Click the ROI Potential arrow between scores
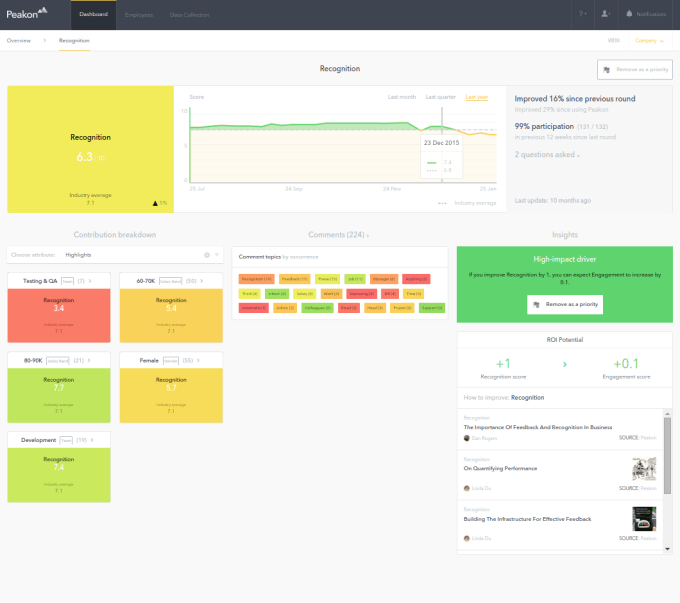Image resolution: width=680 pixels, height=603 pixels. click(x=565, y=364)
